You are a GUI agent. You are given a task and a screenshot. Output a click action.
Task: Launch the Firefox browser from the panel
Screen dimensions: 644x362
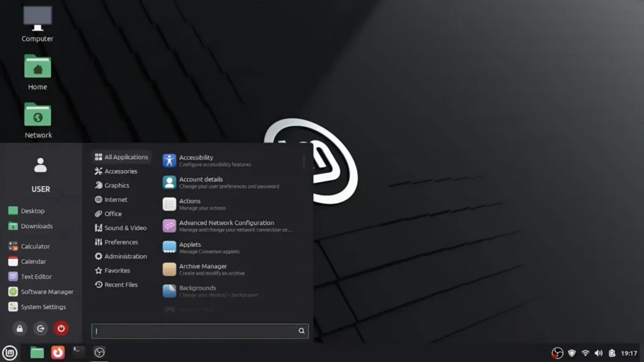(x=58, y=353)
